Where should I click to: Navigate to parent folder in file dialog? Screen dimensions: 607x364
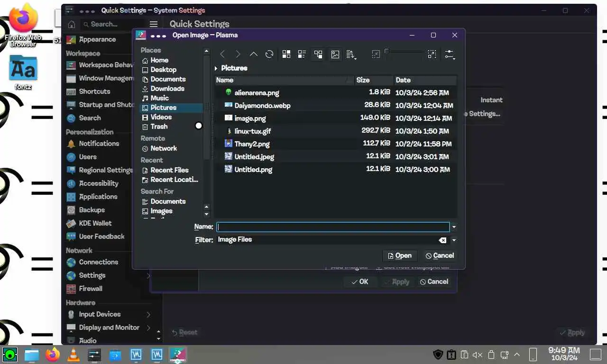pyautogui.click(x=254, y=55)
